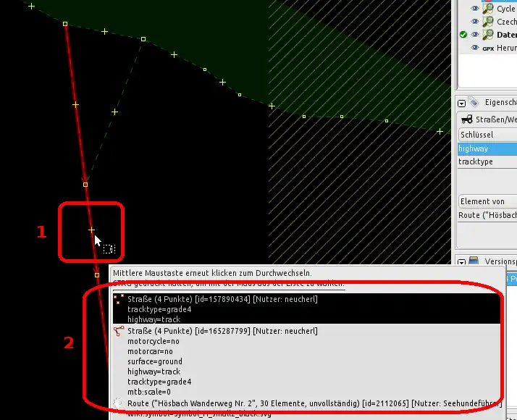
Task: Click the Cycle layer imagery icon
Action: click(x=489, y=9)
